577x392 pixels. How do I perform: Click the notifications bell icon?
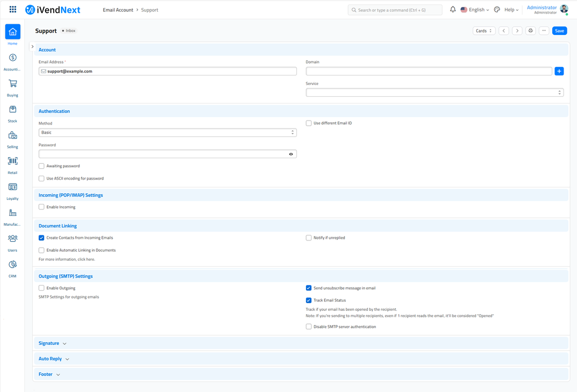[x=452, y=10]
